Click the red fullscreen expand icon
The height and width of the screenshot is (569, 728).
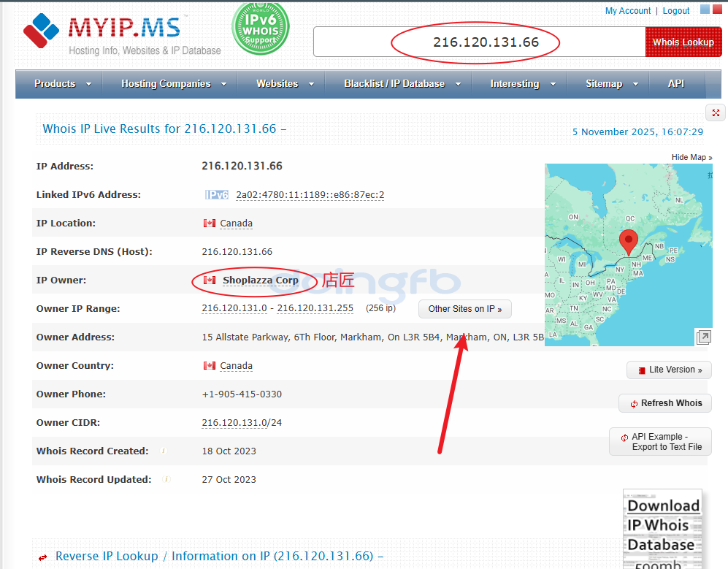pos(716,113)
